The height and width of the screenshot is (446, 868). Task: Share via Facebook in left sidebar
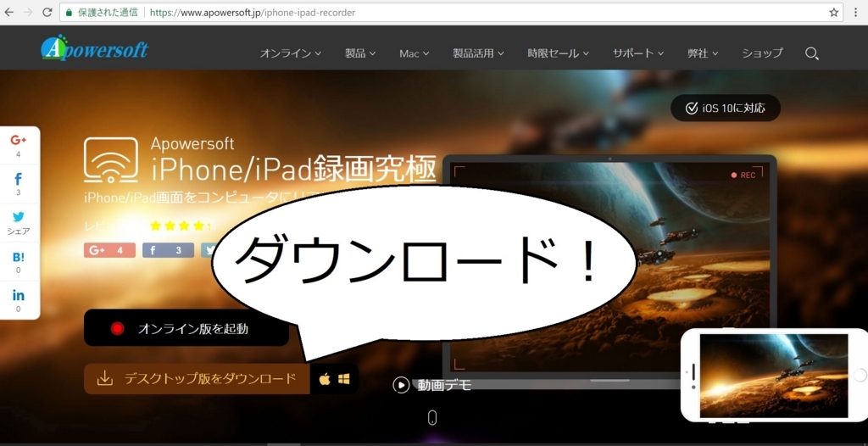pos(19,184)
